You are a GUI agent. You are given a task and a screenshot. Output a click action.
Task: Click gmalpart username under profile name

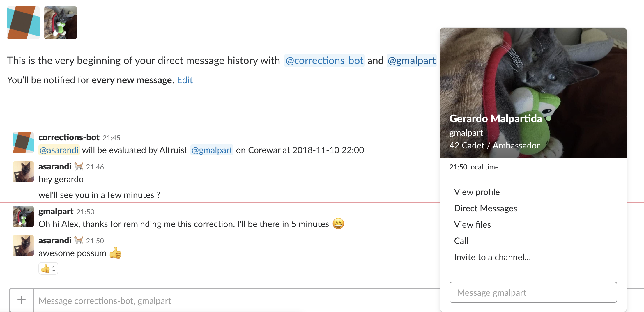pos(466,132)
